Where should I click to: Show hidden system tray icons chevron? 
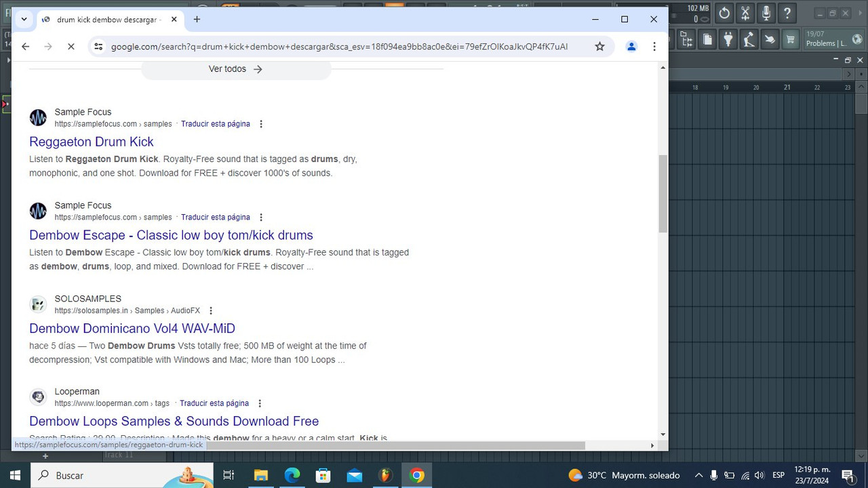698,475
